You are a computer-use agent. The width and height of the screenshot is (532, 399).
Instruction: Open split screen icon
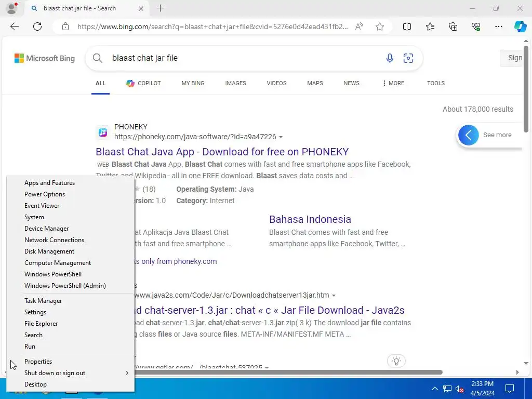click(x=407, y=26)
